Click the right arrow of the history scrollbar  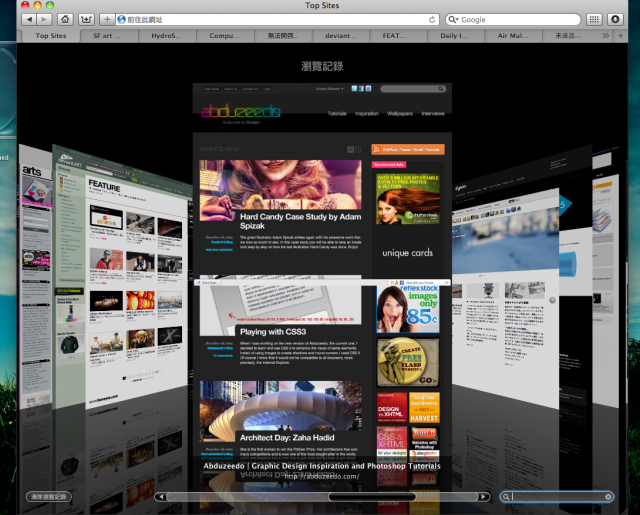tap(483, 497)
